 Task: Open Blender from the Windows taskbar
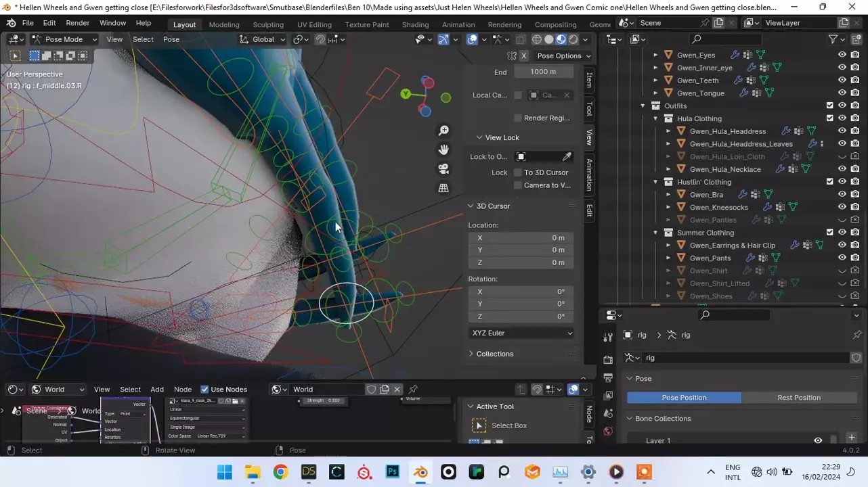tap(420, 472)
